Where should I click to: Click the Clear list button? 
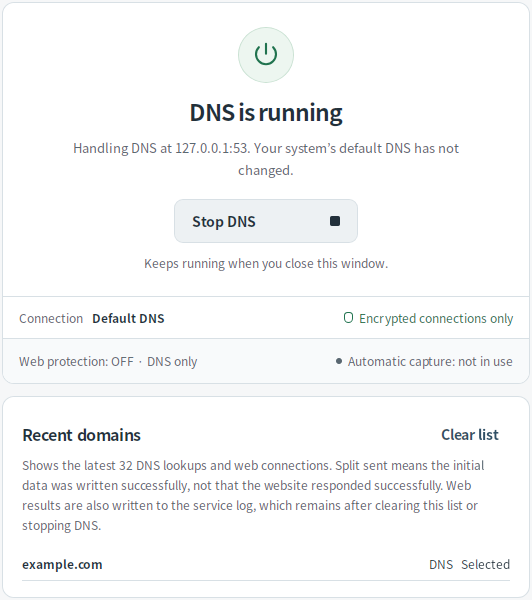[470, 435]
